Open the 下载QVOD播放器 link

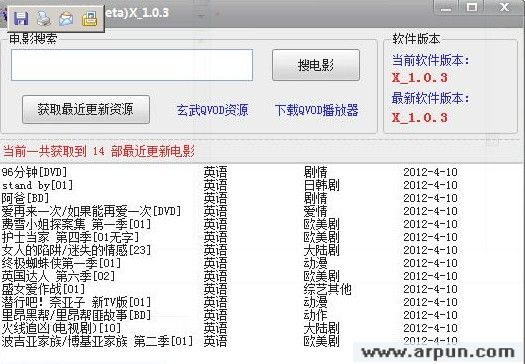click(x=316, y=110)
